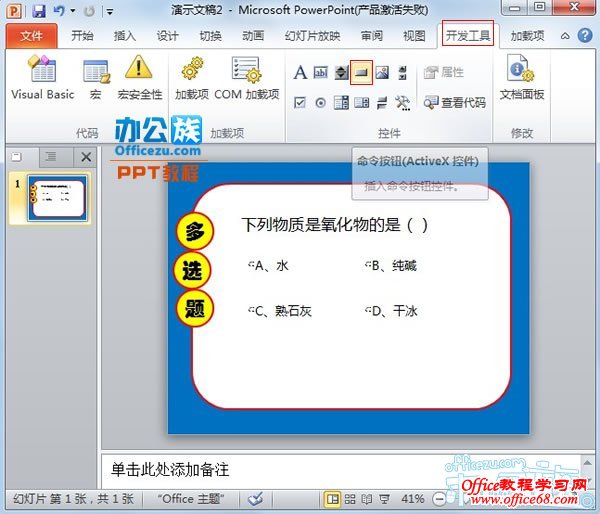
Task: Open the 文件 menu tab
Action: coord(31,36)
